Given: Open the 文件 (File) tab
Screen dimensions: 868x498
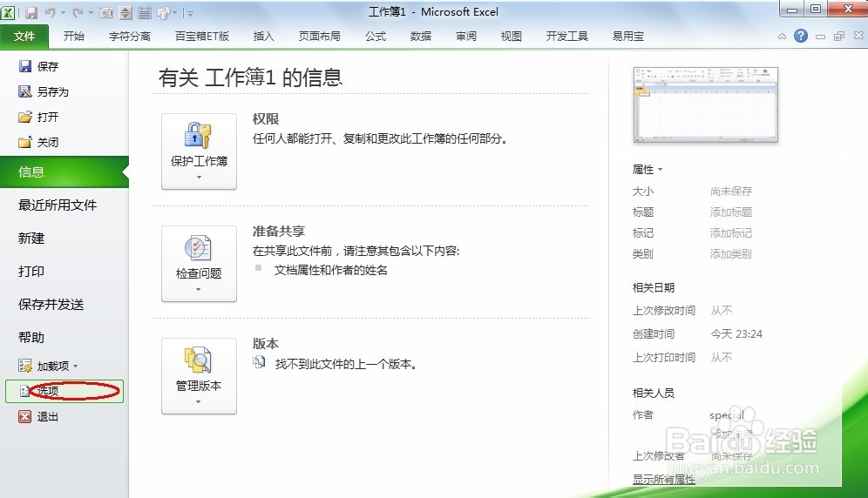Looking at the screenshot, I should coord(24,37).
